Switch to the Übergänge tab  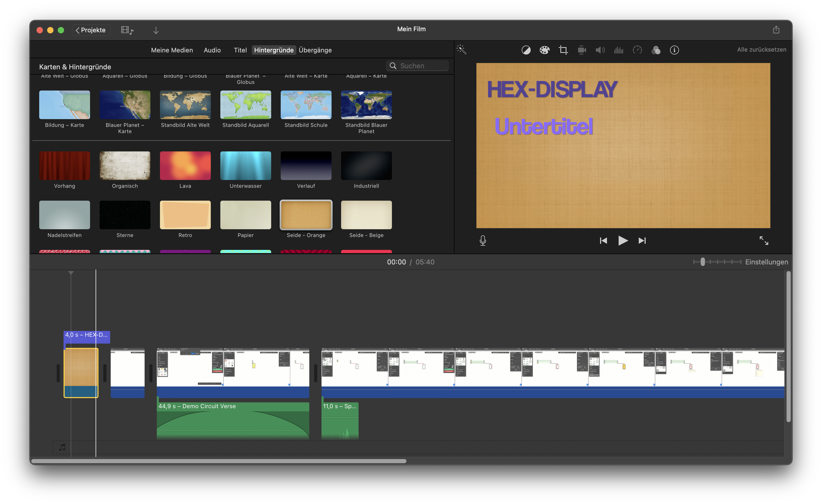click(315, 50)
